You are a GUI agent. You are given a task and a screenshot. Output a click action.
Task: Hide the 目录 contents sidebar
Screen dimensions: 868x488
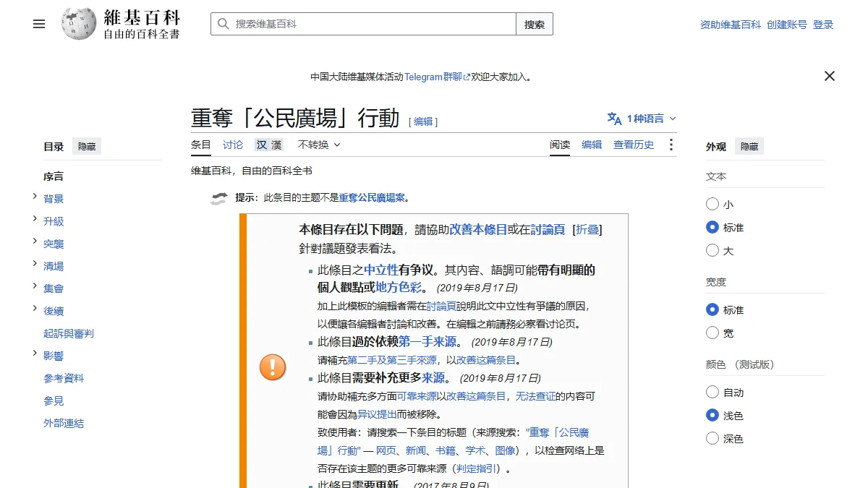pos(87,147)
